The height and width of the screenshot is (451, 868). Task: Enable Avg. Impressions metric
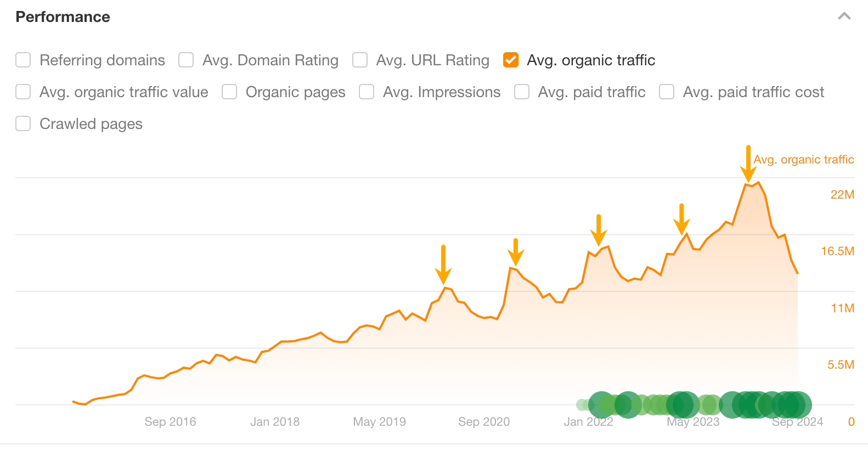click(366, 92)
